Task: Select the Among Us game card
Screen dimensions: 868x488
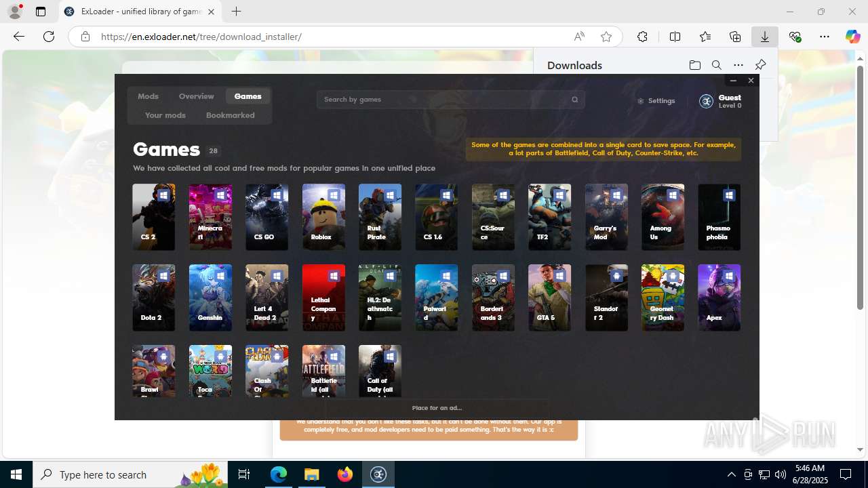Action: coord(663,217)
